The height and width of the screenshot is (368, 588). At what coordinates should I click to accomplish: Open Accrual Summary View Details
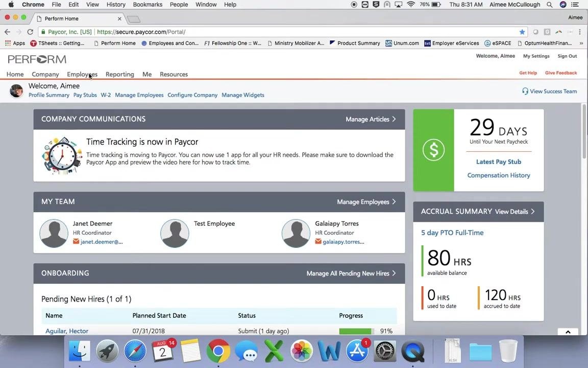click(514, 212)
